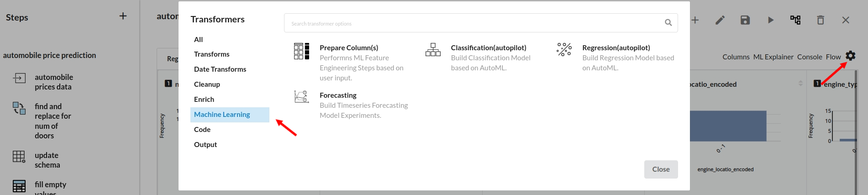The height and width of the screenshot is (195, 868).
Task: Switch to Date Transforms category
Action: tap(220, 69)
